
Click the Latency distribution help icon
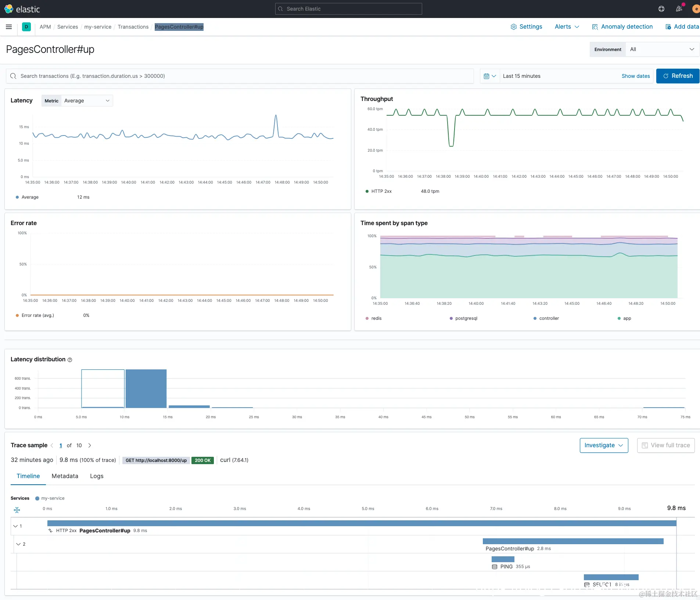click(x=70, y=360)
